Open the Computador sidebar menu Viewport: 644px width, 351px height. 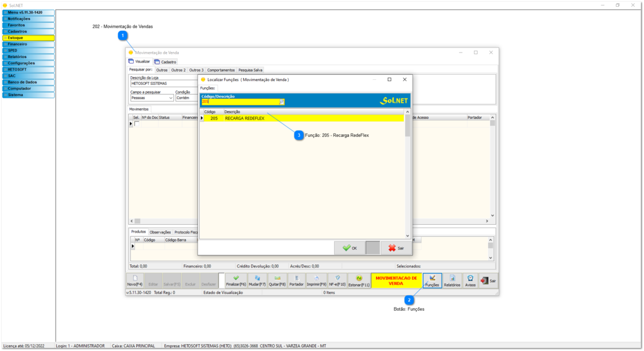[28, 89]
